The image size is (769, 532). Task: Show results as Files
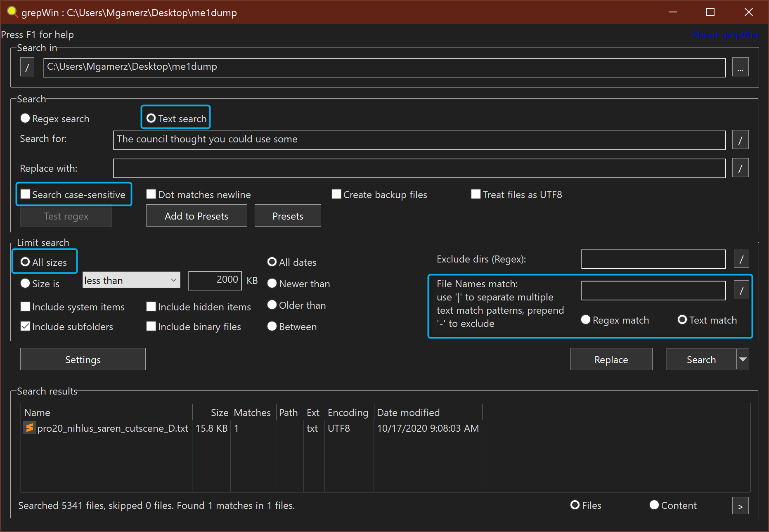[x=575, y=505]
